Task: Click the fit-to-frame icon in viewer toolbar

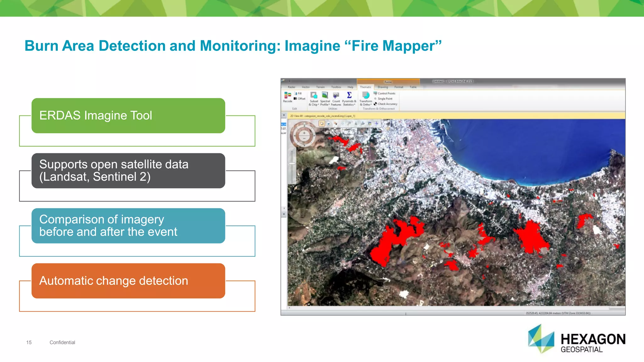Action: pos(342,123)
